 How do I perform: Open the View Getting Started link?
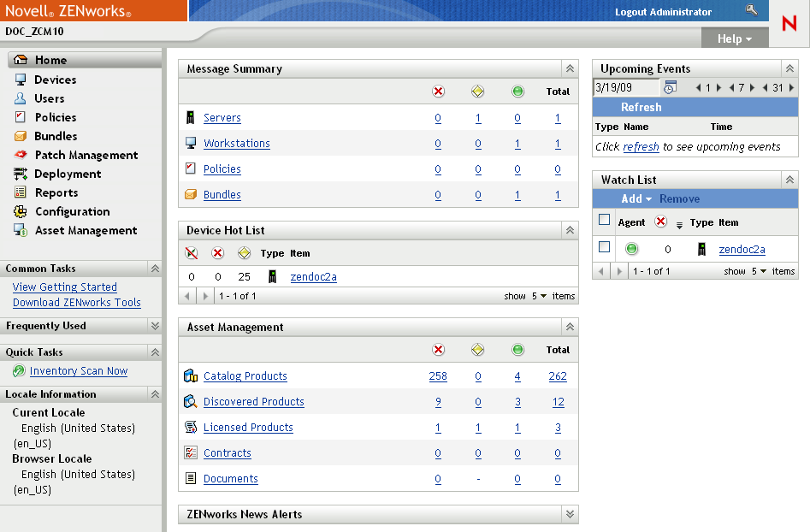65,287
